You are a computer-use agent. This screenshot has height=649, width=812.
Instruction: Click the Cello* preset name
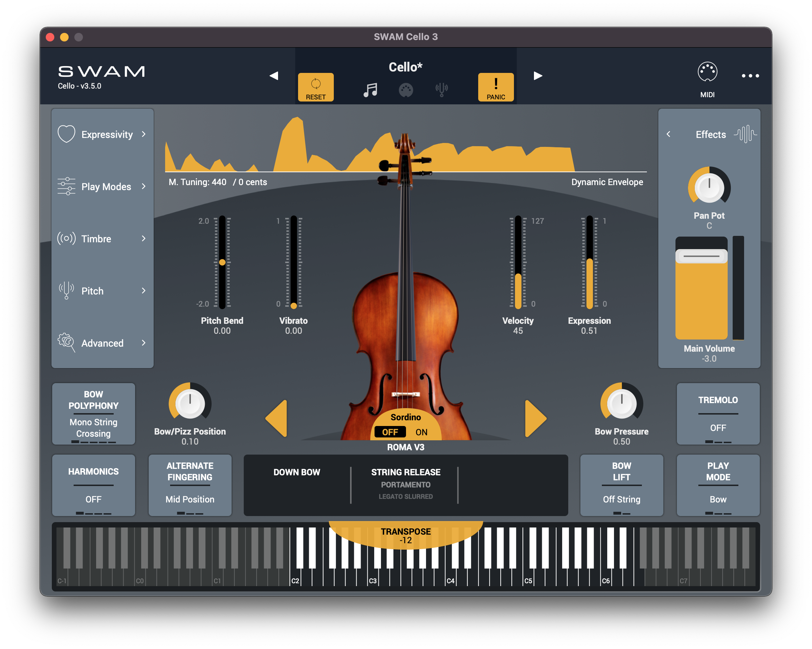point(405,67)
